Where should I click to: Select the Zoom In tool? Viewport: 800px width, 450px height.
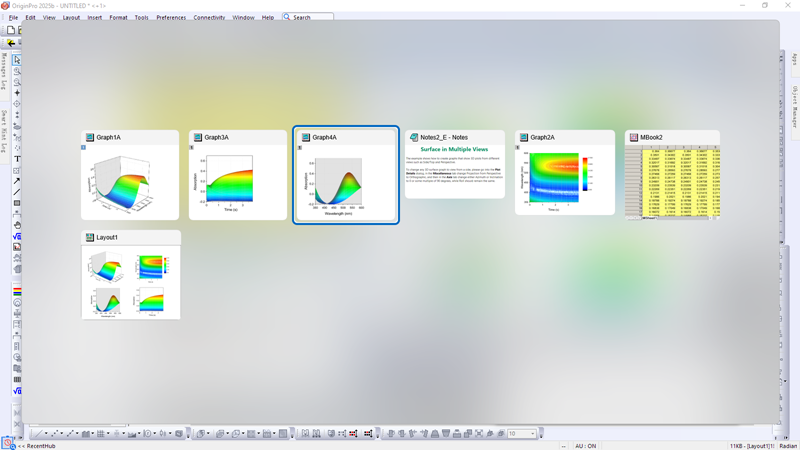pos(17,71)
